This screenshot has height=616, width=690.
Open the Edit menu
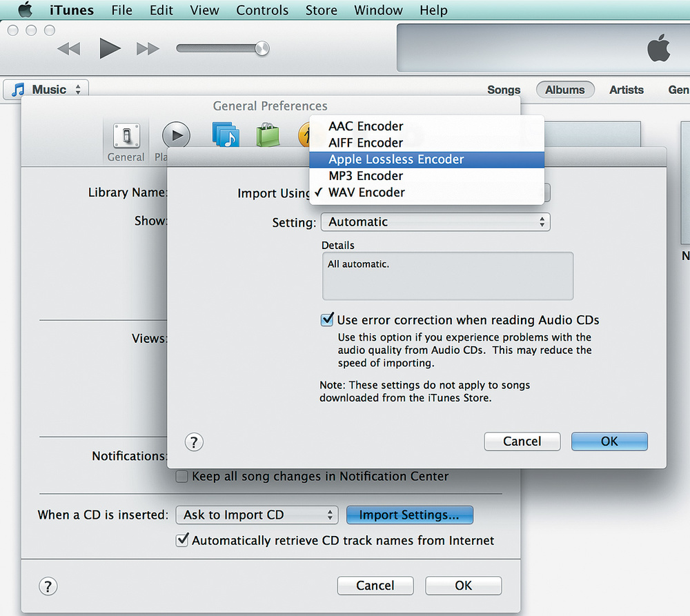pos(161,10)
